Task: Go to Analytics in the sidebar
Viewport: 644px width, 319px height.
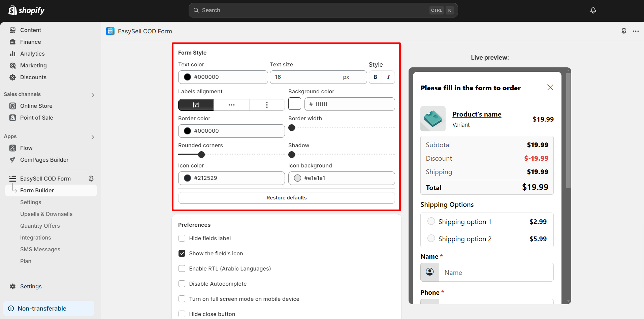Action: (x=32, y=54)
